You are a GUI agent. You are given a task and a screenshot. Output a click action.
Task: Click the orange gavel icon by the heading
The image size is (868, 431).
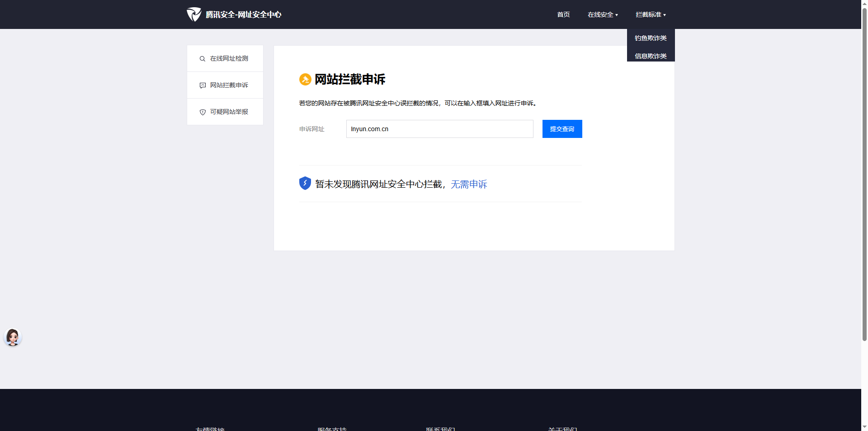pos(305,80)
